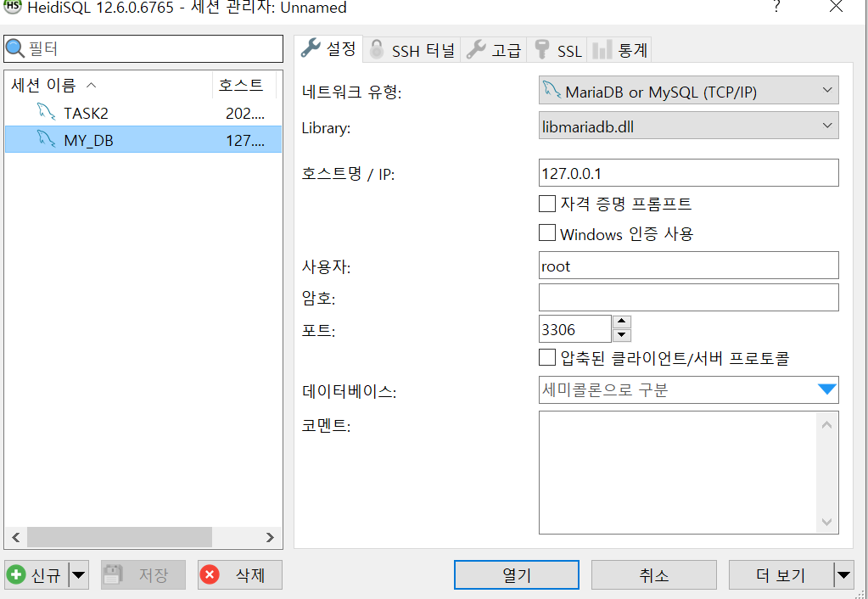Enable the 자격 증명 프롬프트 checkbox

[x=547, y=204]
